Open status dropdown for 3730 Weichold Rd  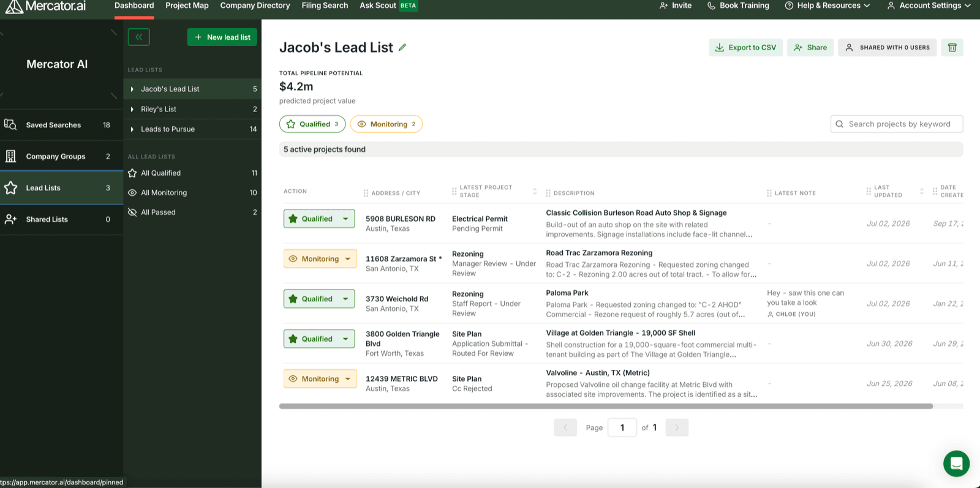coord(345,299)
